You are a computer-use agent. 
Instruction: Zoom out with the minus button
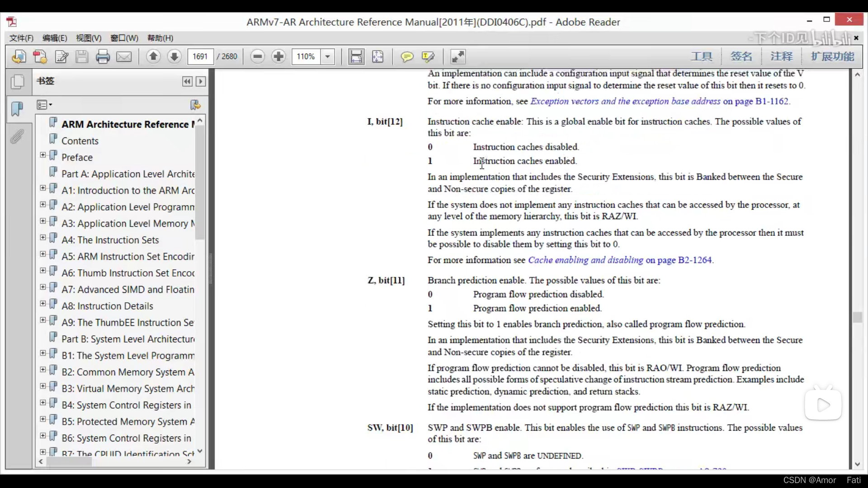pos(258,56)
